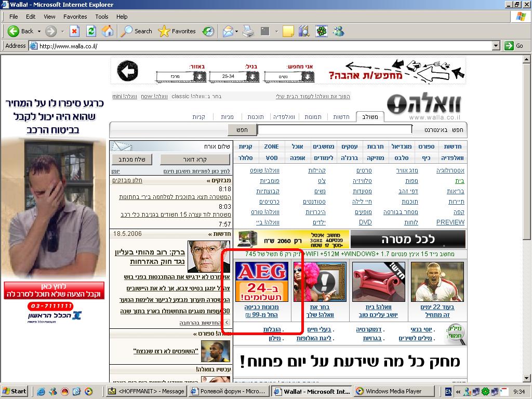Switch to HOFFMANIT Message taskbar window

tap(147, 392)
